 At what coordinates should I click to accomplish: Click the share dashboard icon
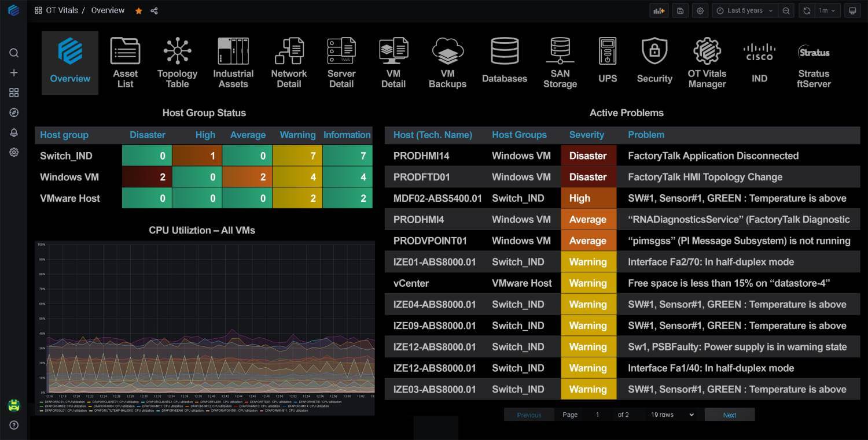pos(154,10)
